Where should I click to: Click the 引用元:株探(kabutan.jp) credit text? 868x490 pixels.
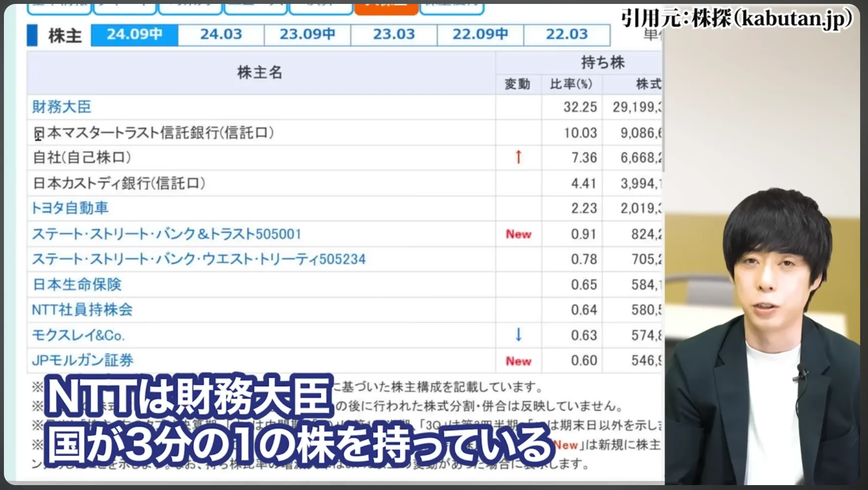[737, 19]
